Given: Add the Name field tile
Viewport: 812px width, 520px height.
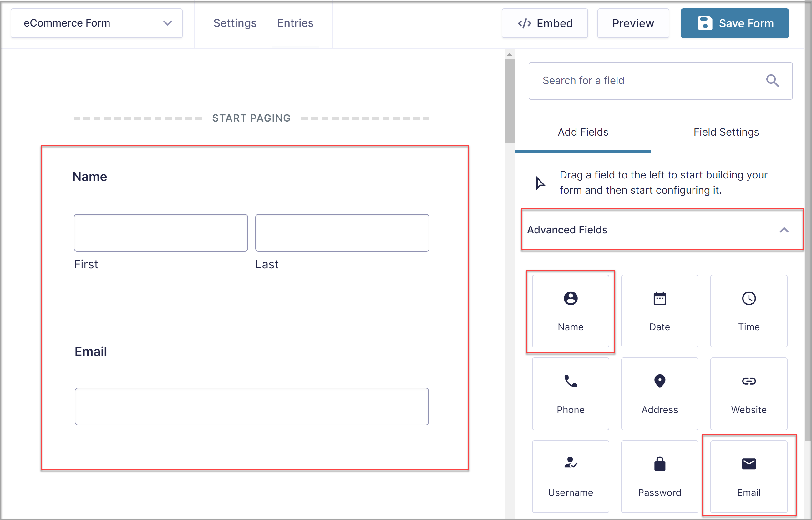Looking at the screenshot, I should click(x=571, y=311).
